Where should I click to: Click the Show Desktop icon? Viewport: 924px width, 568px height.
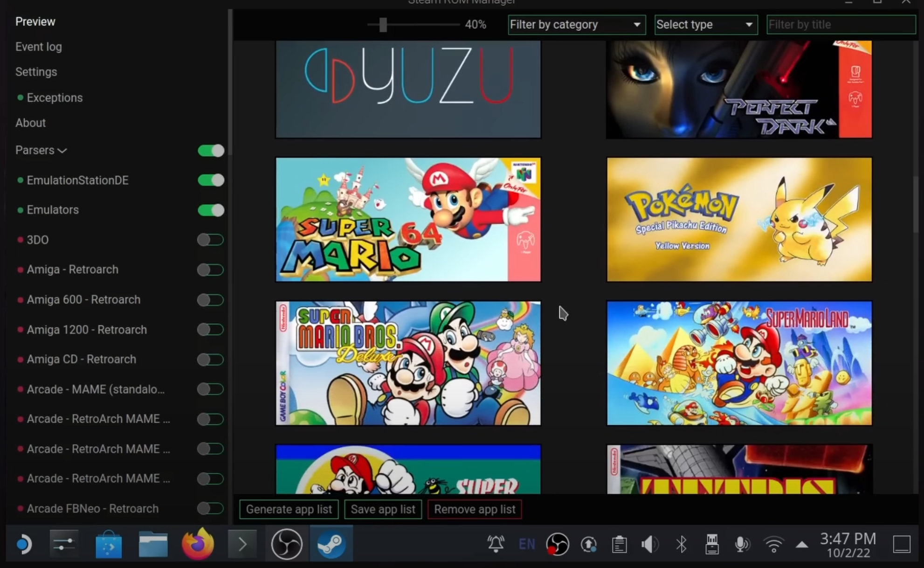pos(902,544)
